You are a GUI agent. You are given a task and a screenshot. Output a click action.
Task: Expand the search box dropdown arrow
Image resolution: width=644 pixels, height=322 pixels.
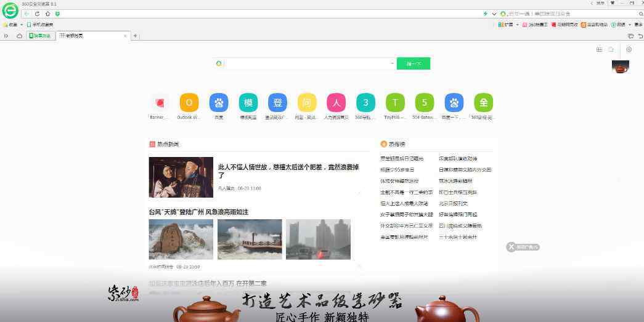click(392, 63)
